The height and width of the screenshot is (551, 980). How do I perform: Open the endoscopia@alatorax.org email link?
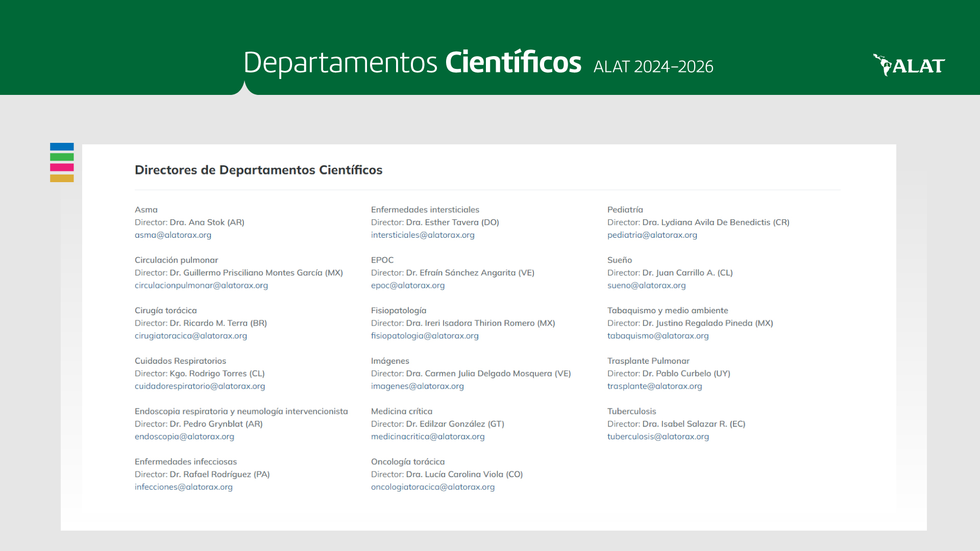click(x=184, y=437)
